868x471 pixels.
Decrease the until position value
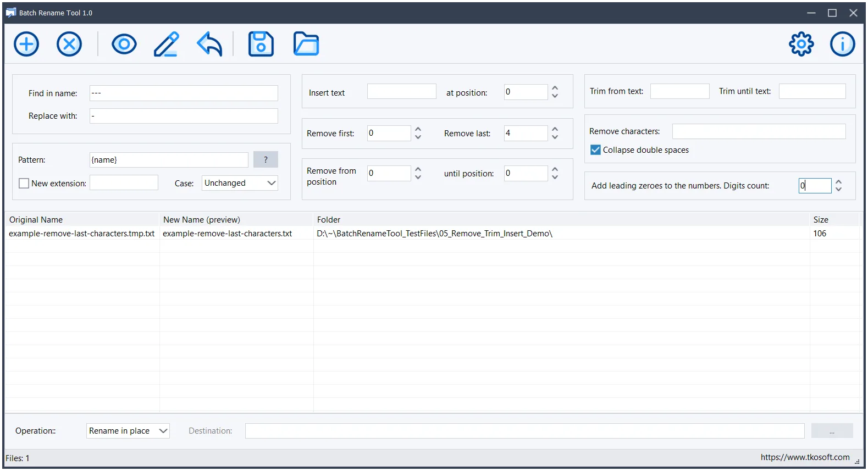tap(555, 177)
